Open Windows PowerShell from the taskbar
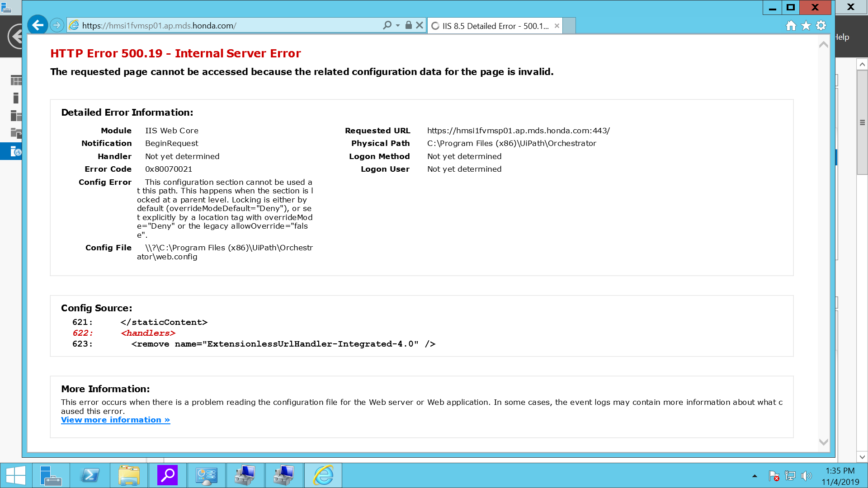 click(90, 475)
